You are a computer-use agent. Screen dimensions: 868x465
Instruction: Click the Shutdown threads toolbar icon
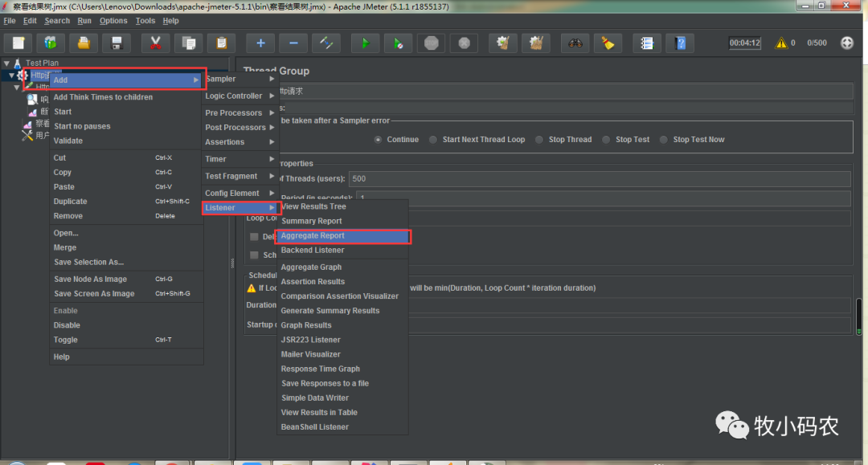coord(464,43)
